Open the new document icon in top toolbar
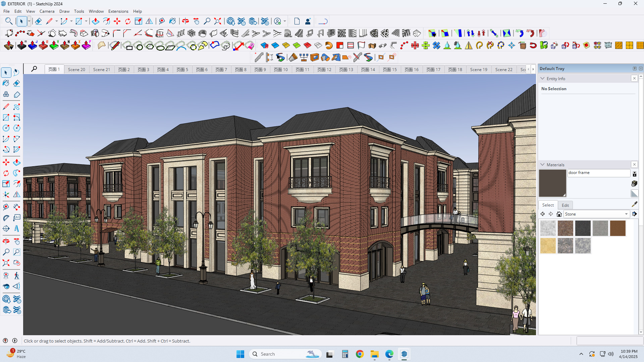Viewport: 644px width, 362px height. 297,21
